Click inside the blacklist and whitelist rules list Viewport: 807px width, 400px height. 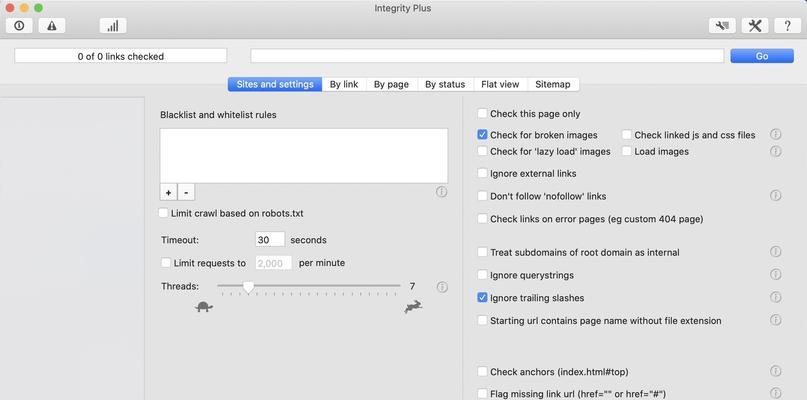coord(304,155)
